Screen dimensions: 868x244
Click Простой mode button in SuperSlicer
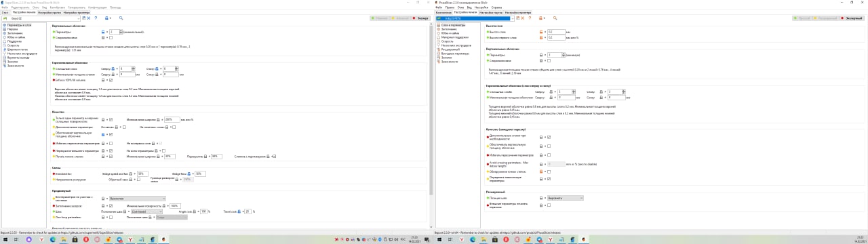(380, 18)
